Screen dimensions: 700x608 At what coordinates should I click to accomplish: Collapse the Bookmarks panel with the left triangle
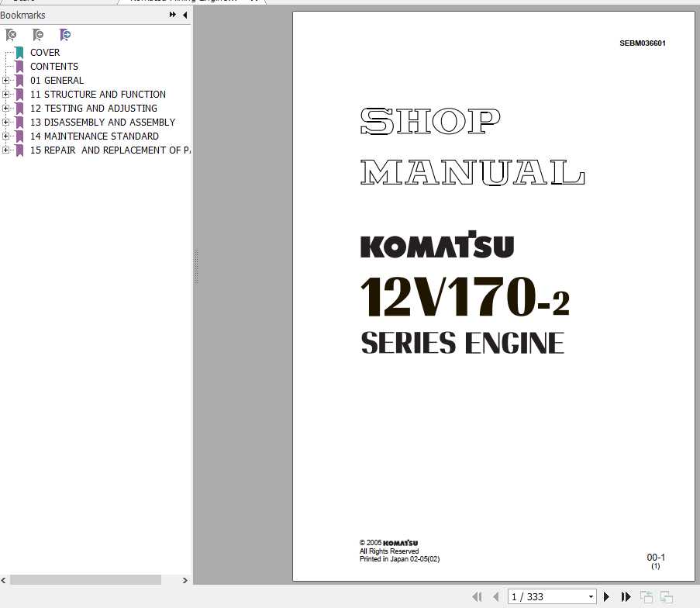tap(184, 15)
